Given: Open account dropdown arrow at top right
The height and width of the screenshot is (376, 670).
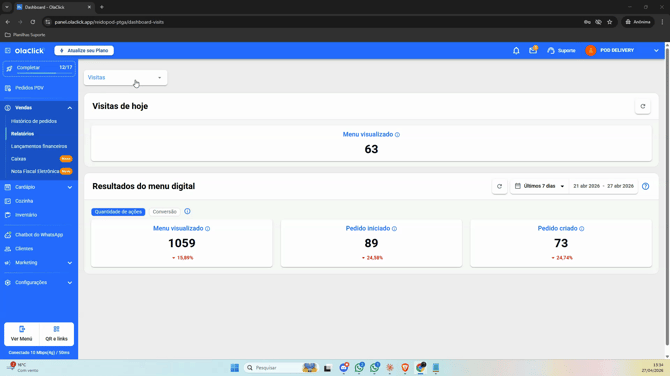Looking at the screenshot, I should point(656,50).
